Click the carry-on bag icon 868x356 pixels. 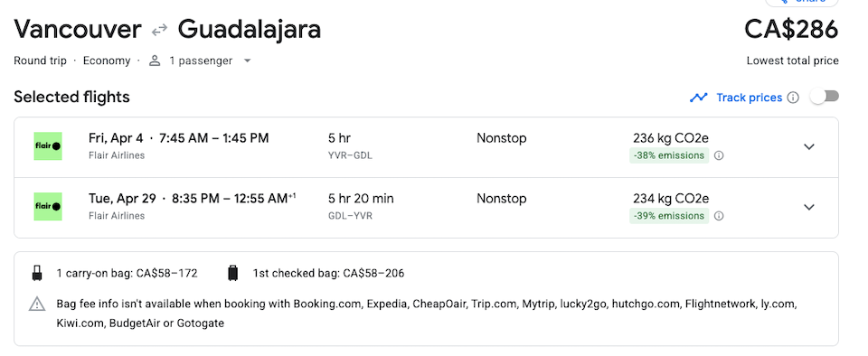37,273
